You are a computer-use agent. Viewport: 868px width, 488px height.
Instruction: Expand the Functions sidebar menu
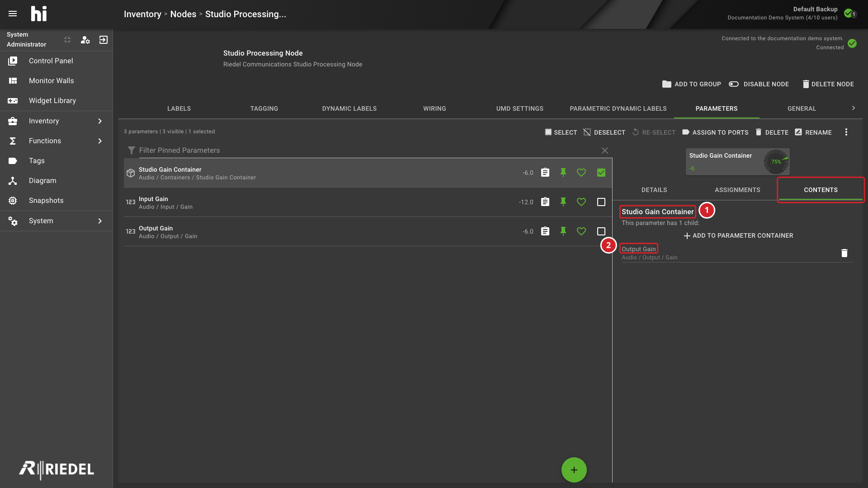pyautogui.click(x=57, y=141)
